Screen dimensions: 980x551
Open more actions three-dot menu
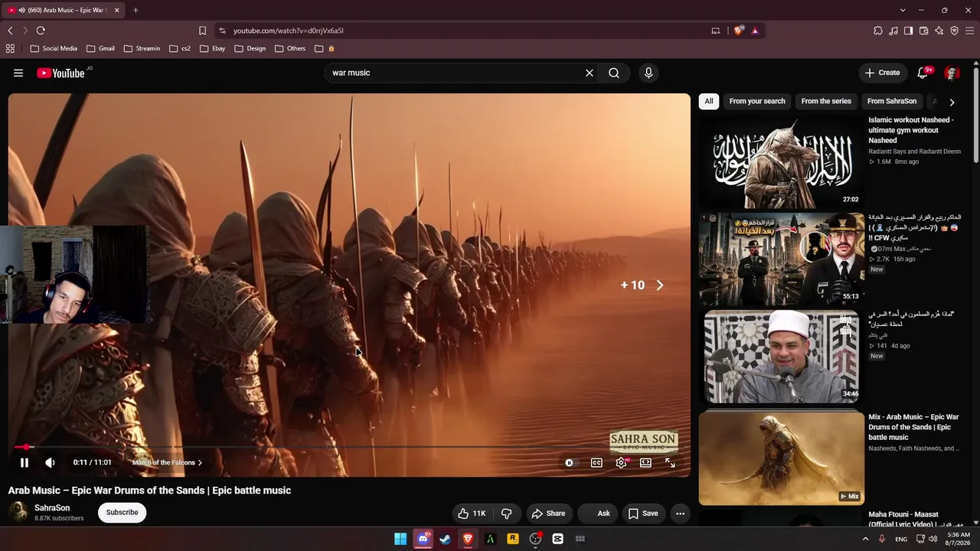coord(680,514)
